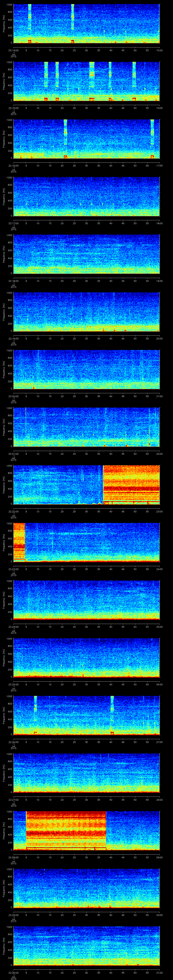Select the vertical band near 49 s in 22:15 spectrogram
Viewport: 173px width, 980px height.
tap(134, 81)
